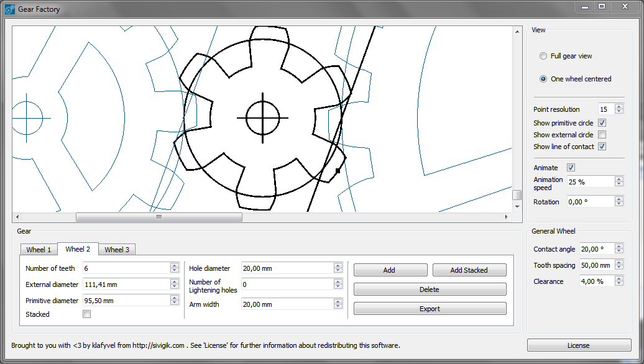The height and width of the screenshot is (364, 644).
Task: Decrease Primitive diameter with the down arrow
Action: point(175,303)
